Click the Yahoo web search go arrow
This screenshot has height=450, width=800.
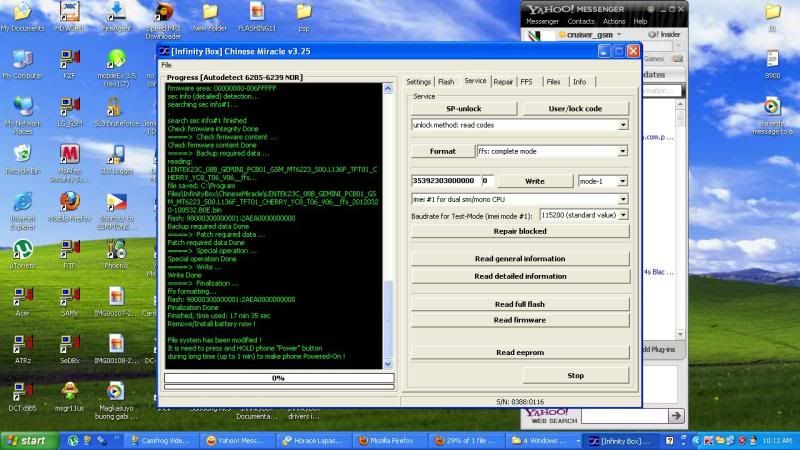point(676,416)
